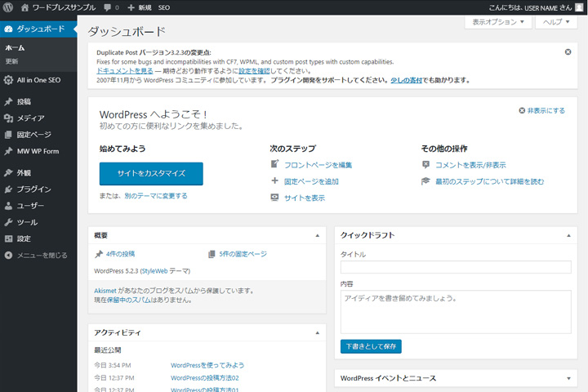The width and height of the screenshot is (588, 392).
Task: Collapse menu via メニューを閉じる arrow icon
Action: (8, 255)
